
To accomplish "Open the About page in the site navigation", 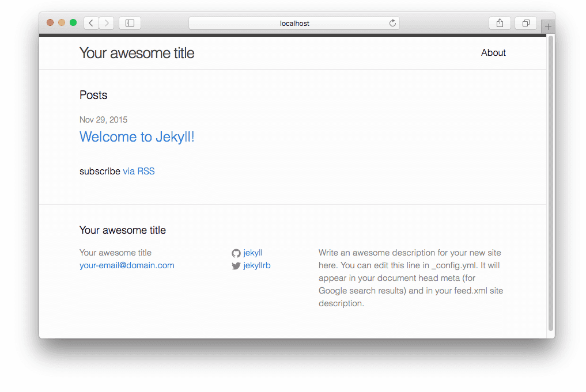I will pos(493,53).
